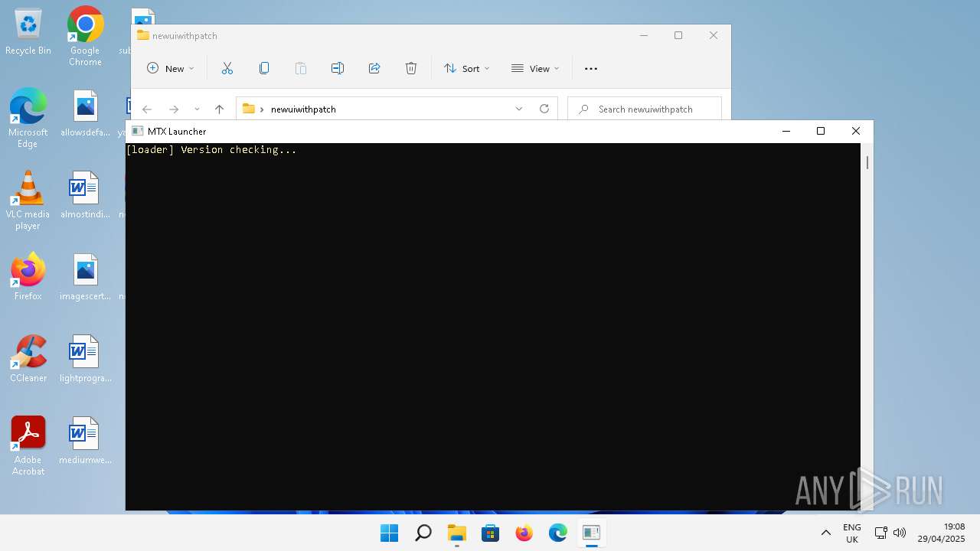980x551 pixels.
Task: Close the newuiwithpatch Explorer window
Action: tap(714, 35)
